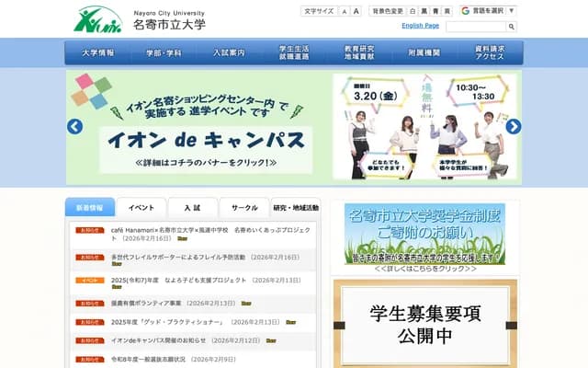Set background color to yellow (黄)

pos(447,11)
